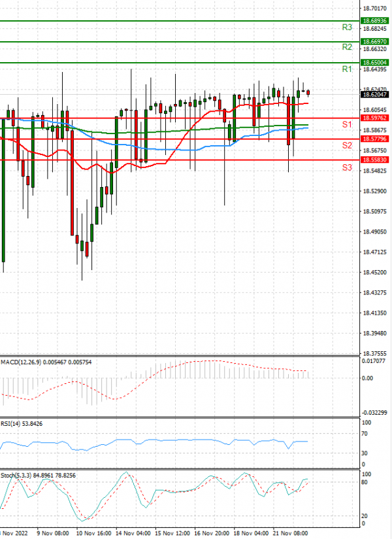Click the 18 Nov 04:00 time label
Viewport: 392px width, 539px height.
tap(252, 533)
